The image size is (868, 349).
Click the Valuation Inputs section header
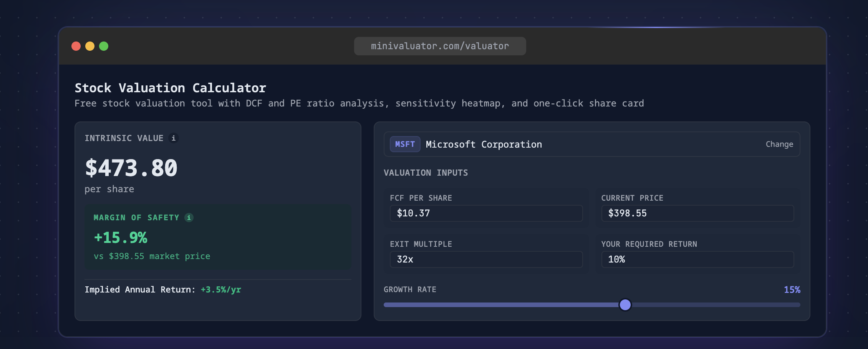click(x=426, y=173)
